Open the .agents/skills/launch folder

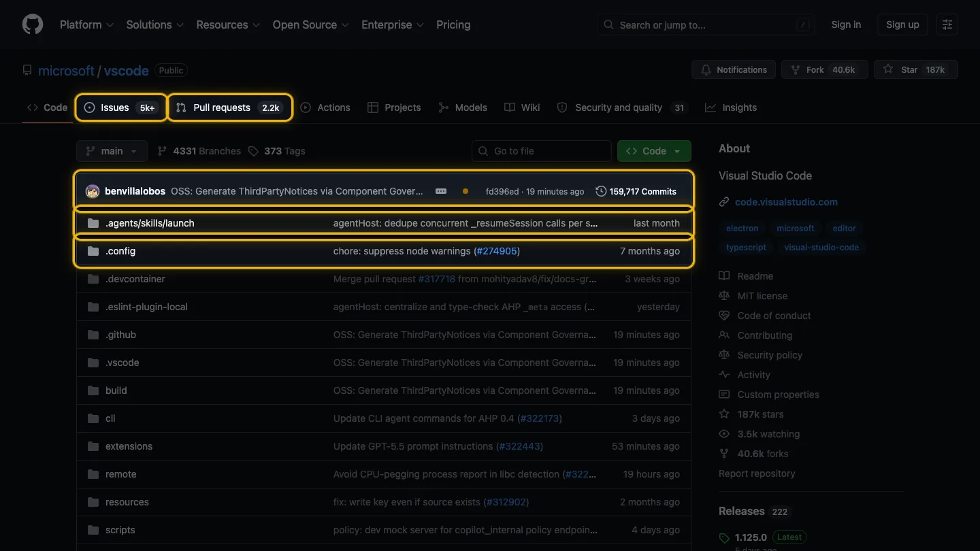[x=150, y=223]
